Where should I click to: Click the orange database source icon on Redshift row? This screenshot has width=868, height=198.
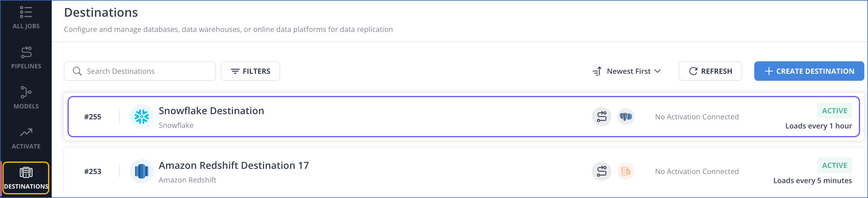click(626, 171)
